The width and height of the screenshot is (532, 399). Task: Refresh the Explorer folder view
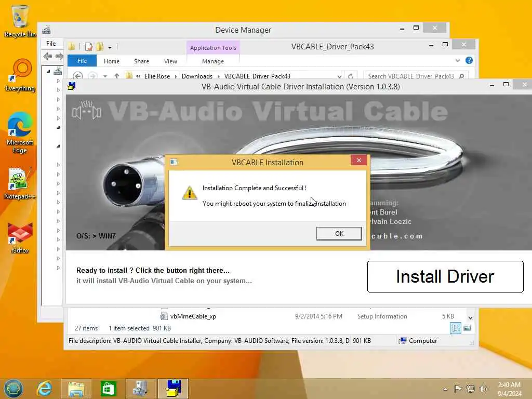click(351, 76)
